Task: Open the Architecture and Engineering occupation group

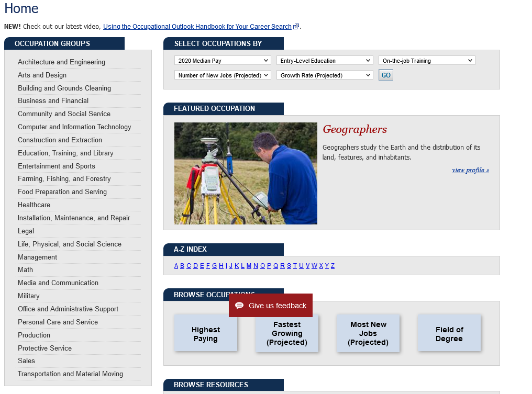Action: coord(61,62)
